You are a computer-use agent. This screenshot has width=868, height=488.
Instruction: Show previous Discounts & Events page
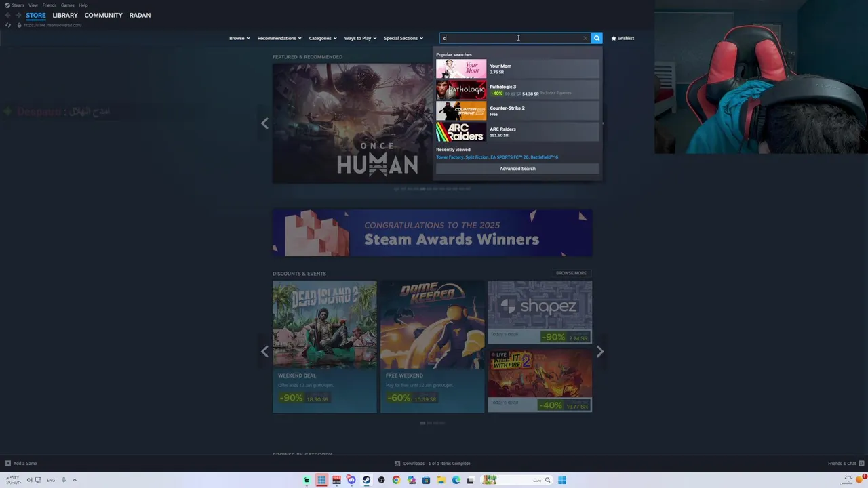(264, 351)
